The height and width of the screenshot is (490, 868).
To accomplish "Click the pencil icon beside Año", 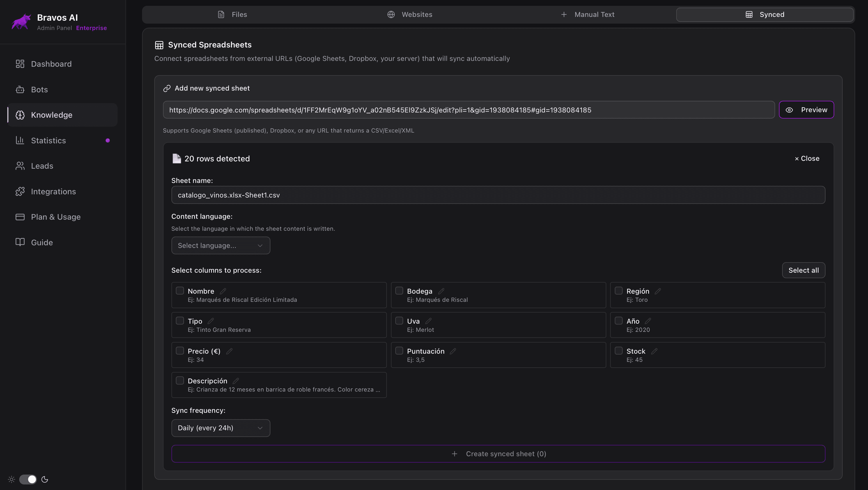I will pos(648,321).
